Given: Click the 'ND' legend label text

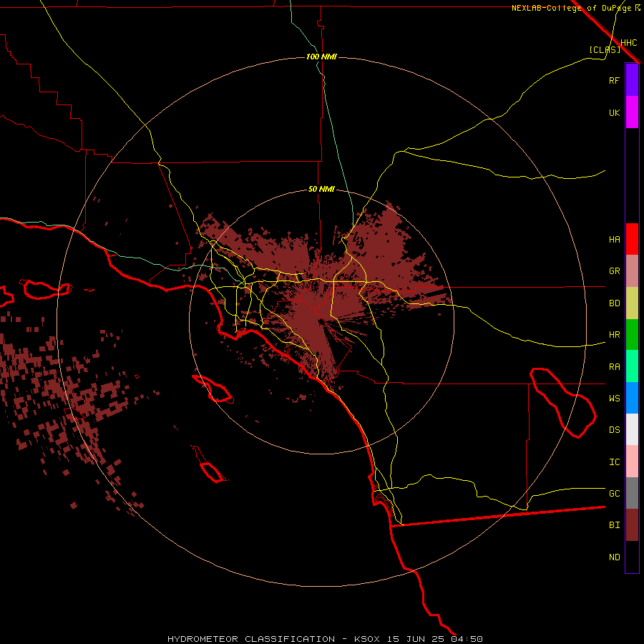Looking at the screenshot, I should (614, 557).
